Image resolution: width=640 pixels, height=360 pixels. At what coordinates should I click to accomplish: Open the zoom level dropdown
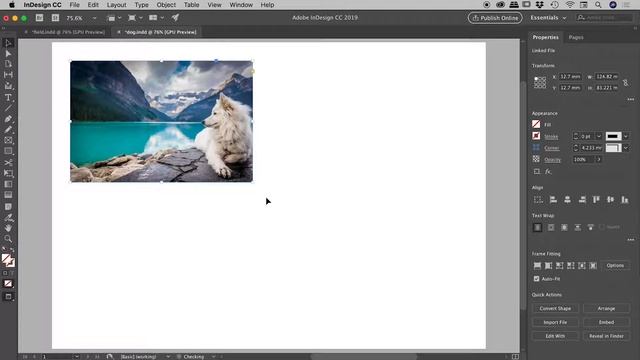94,18
